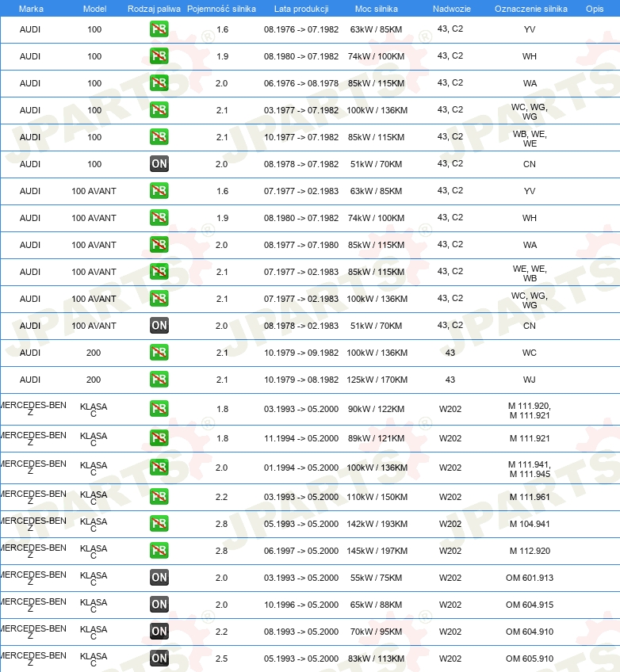The image size is (620, 672).
Task: Click power value '83kW / 113KM'
Action: coord(376,659)
